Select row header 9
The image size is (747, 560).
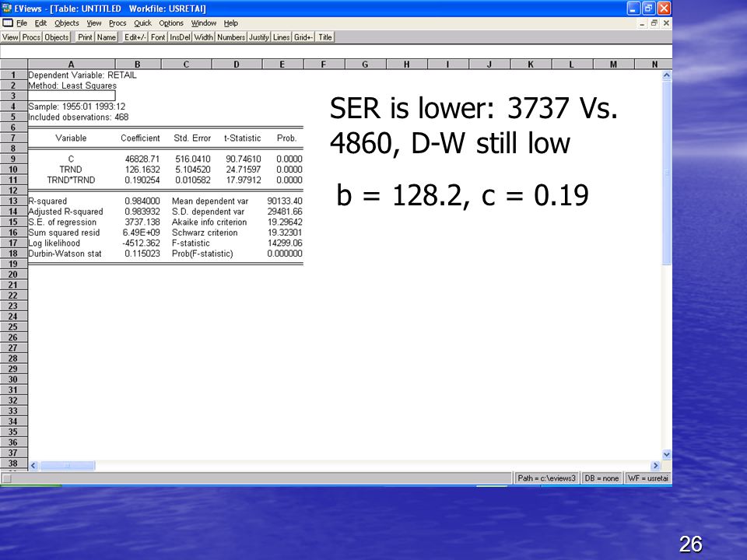click(13, 159)
